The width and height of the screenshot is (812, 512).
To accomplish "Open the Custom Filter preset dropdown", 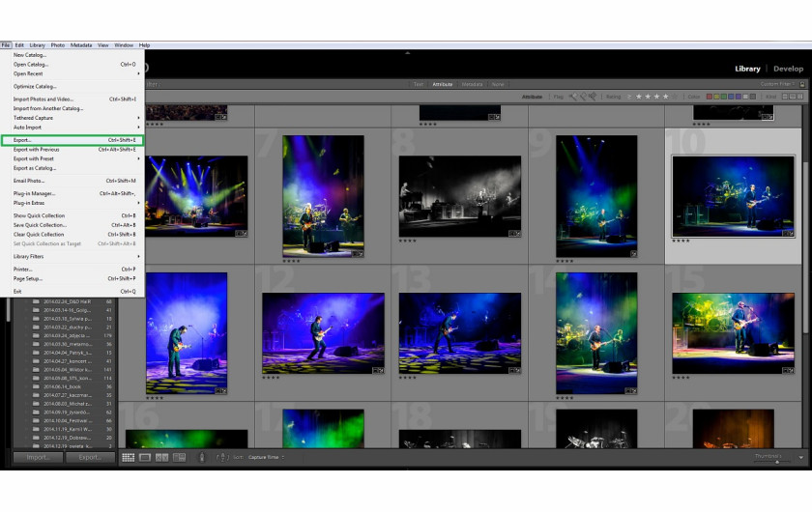I will pos(778,84).
